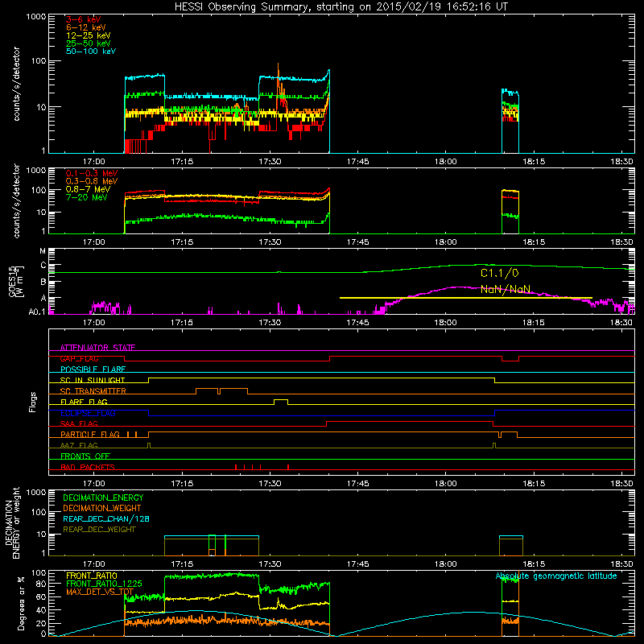This screenshot has height=644, width=644.
Task: Click the yellow flare duration bar in GOES panel
Action: click(x=466, y=298)
